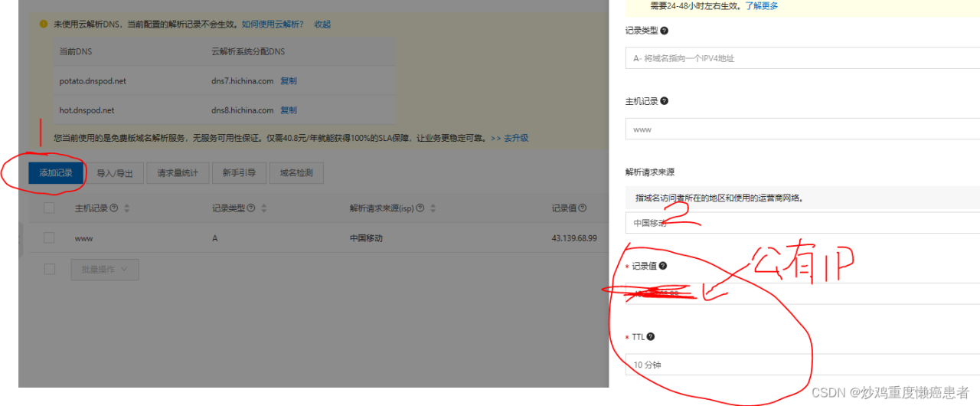Open the 解析请求来源 dropdown showing 中国移动

tap(802, 223)
